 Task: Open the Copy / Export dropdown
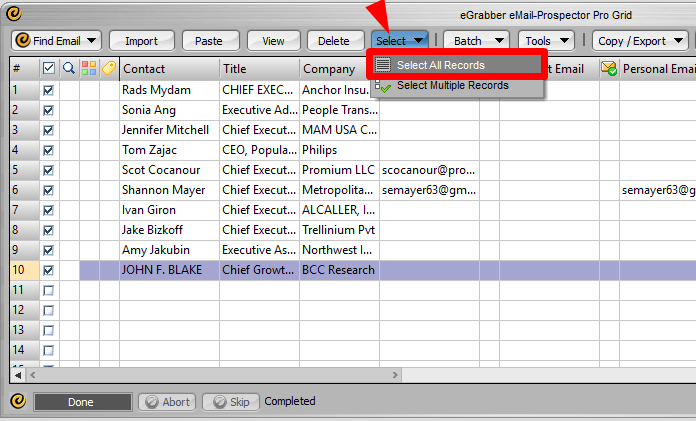coord(641,41)
